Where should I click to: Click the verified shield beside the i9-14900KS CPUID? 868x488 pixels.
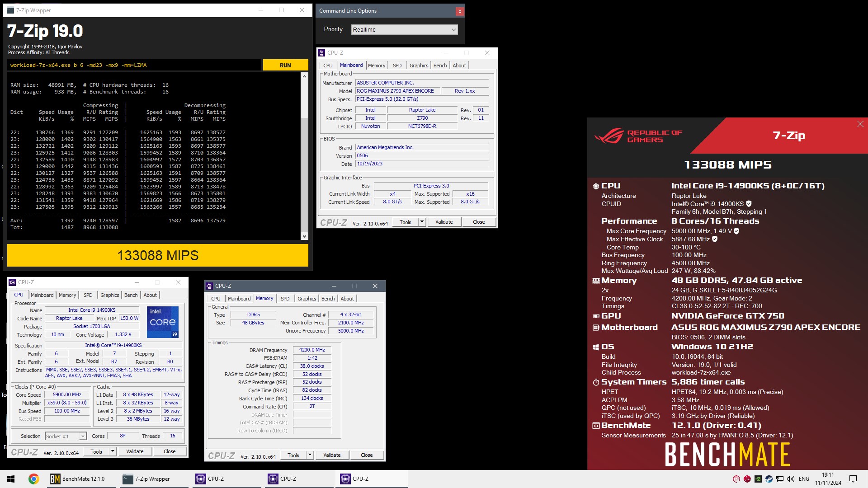pyautogui.click(x=749, y=204)
